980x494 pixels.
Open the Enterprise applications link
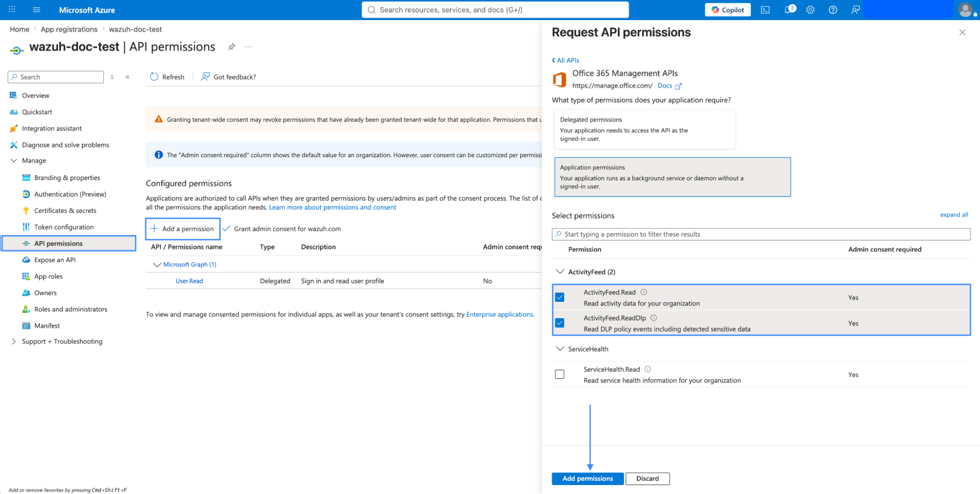500,315
